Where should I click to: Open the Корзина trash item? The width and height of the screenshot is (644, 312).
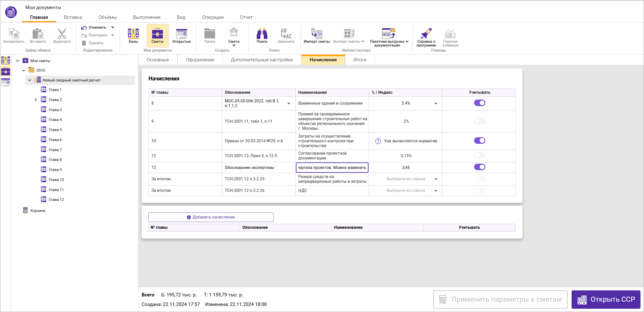point(37,210)
